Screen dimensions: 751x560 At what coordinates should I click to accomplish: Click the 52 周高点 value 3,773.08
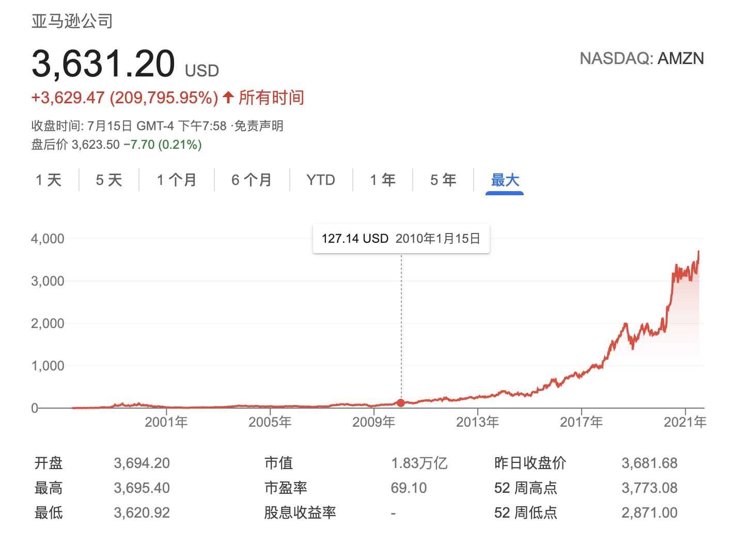click(649, 488)
